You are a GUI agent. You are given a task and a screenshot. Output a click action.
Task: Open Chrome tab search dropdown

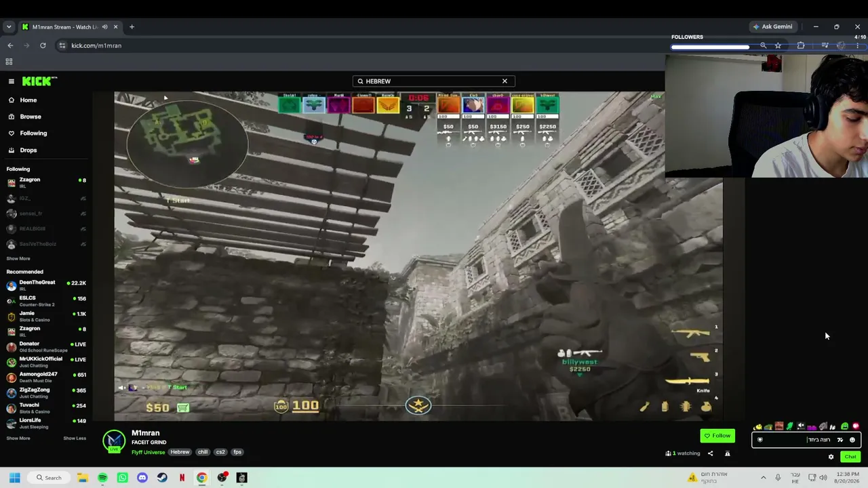(x=9, y=27)
